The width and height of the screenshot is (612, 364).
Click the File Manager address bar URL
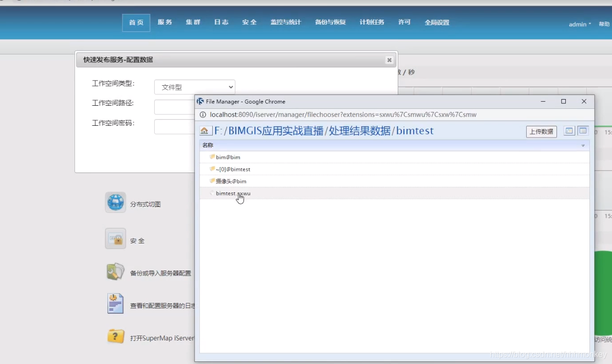(x=343, y=114)
